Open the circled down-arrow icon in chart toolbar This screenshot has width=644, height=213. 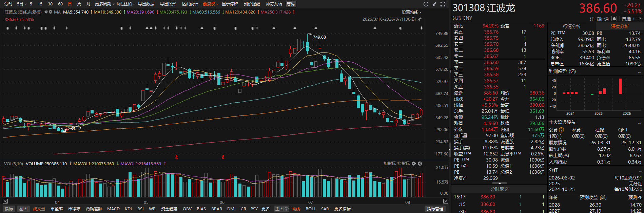(426, 4)
